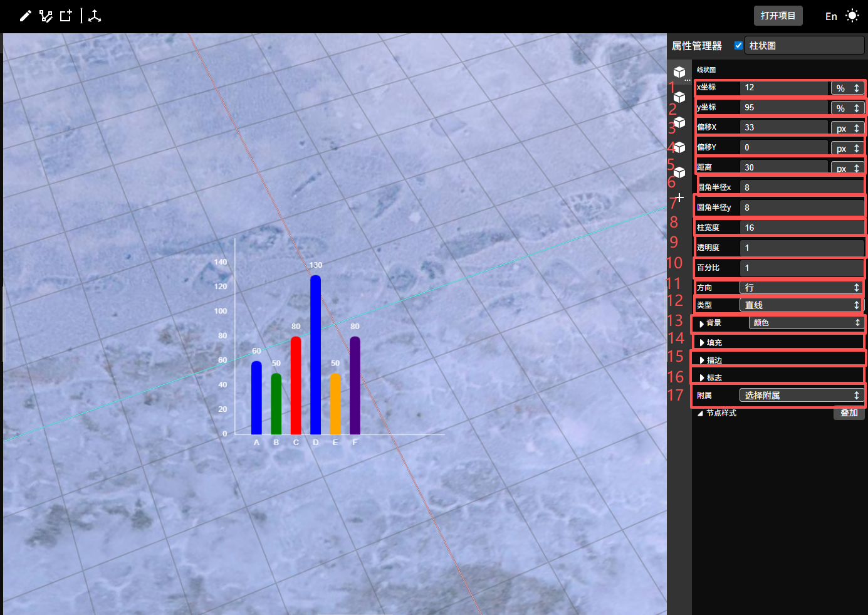
Task: Add a new node with plus icon
Action: click(679, 197)
